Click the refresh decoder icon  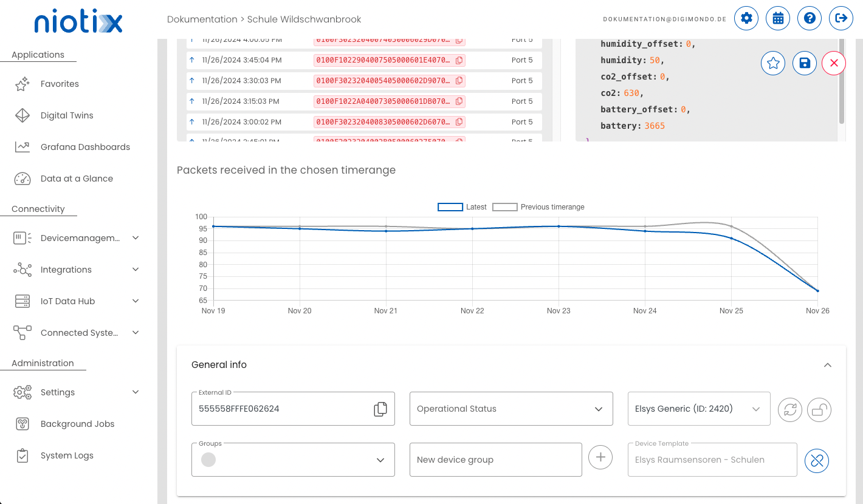790,410
